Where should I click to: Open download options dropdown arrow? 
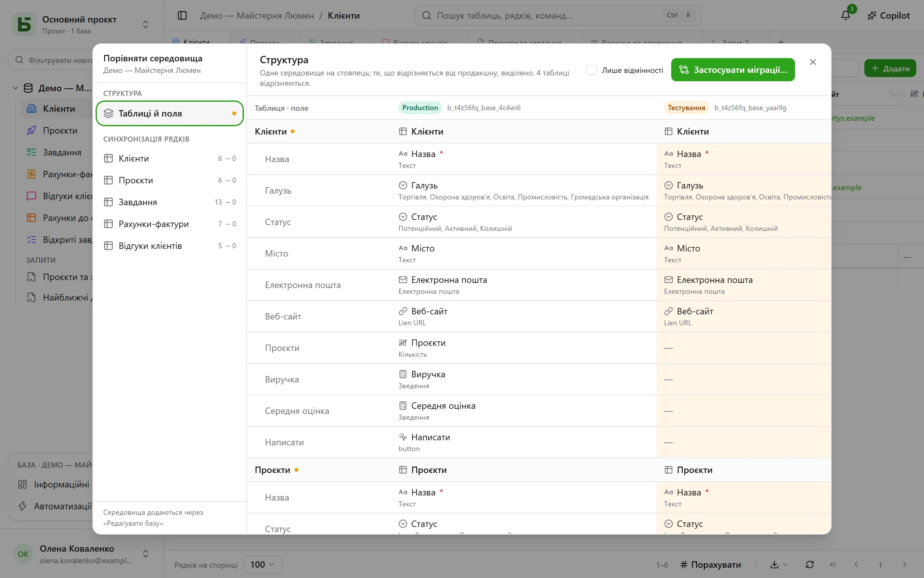point(785,565)
